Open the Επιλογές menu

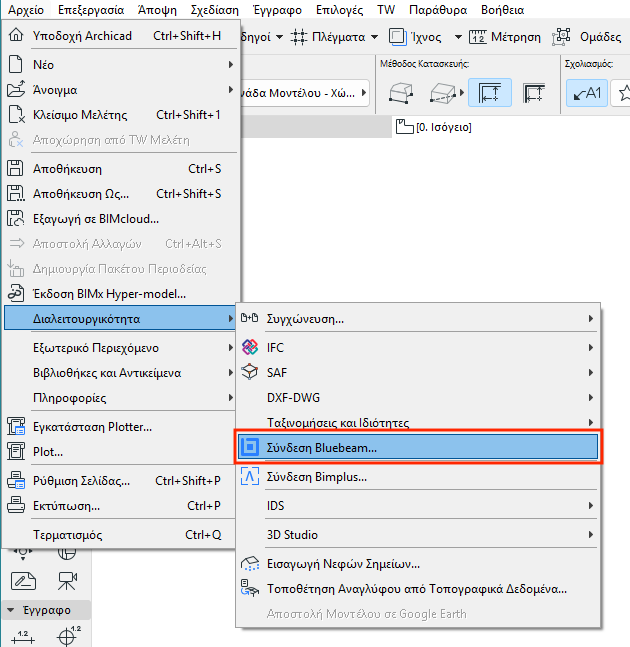(340, 9)
